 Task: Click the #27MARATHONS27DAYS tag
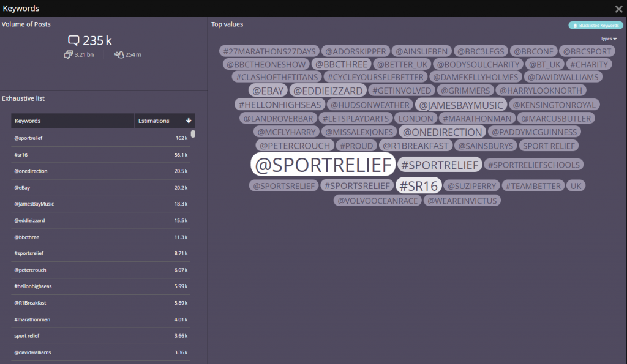269,51
